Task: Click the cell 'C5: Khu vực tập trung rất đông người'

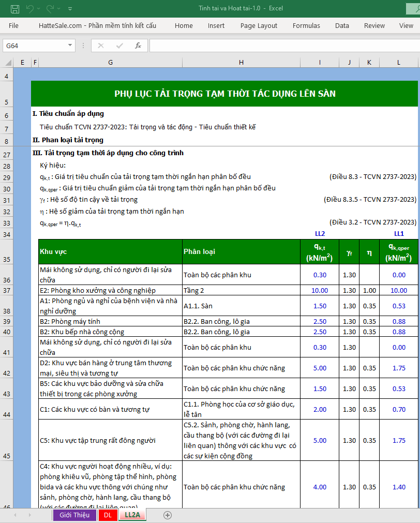Action: point(110,440)
